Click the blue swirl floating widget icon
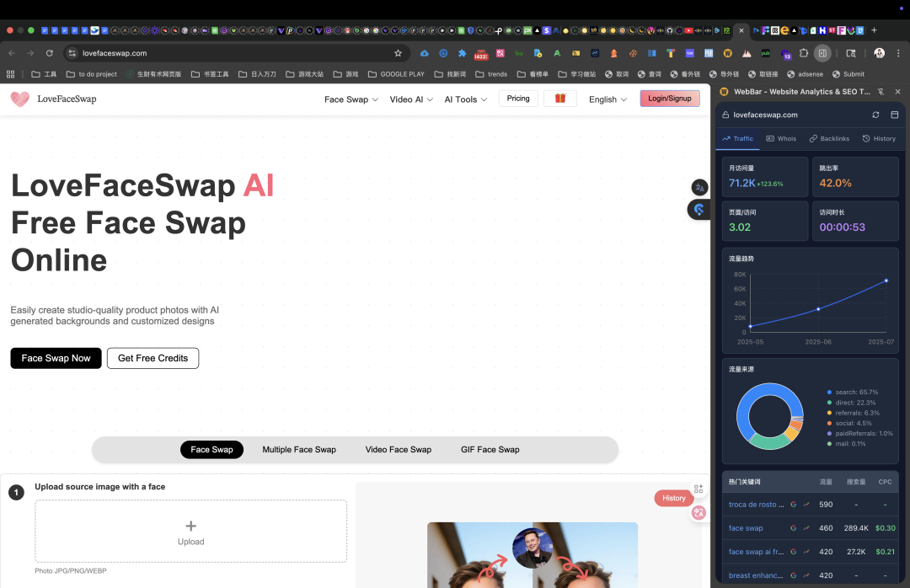910x588 pixels. [699, 210]
